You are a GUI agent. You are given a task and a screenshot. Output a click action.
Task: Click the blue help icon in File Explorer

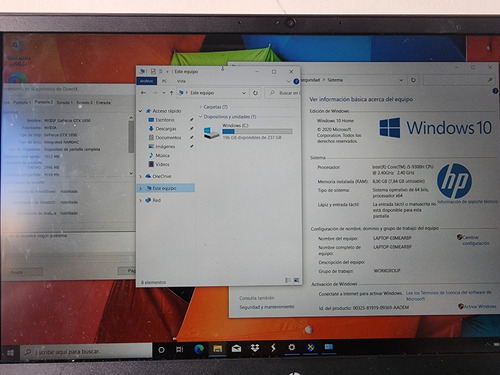click(x=296, y=81)
